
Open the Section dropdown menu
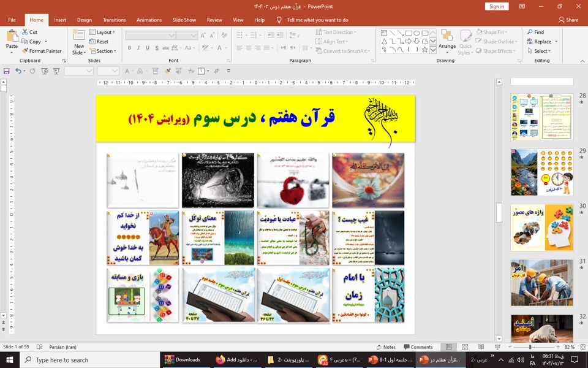(x=104, y=51)
